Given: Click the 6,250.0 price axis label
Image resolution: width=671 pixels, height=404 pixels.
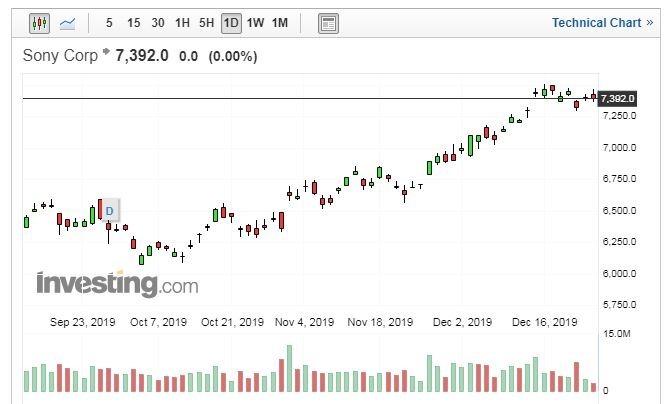Looking at the screenshot, I should tap(619, 241).
